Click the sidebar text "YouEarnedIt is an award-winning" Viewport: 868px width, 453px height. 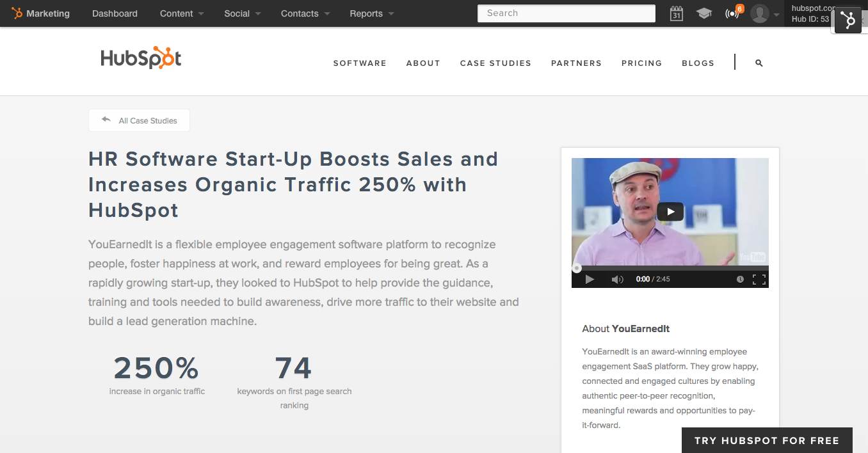pyautogui.click(x=670, y=388)
